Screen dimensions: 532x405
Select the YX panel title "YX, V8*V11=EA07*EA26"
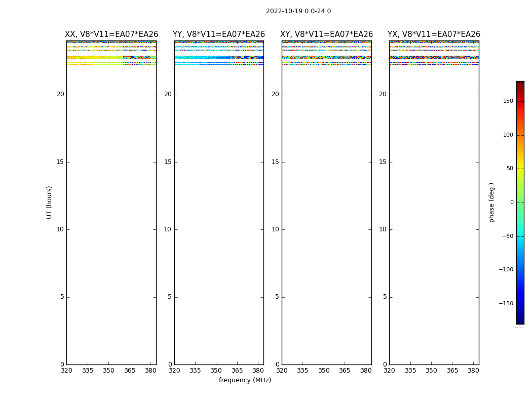(434, 34)
